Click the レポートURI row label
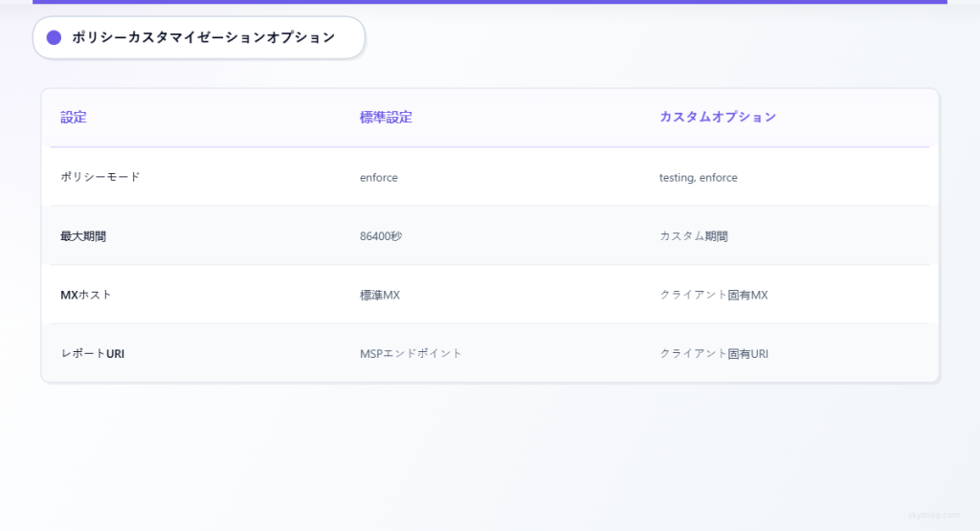This screenshot has height=531, width=980. tap(93, 354)
